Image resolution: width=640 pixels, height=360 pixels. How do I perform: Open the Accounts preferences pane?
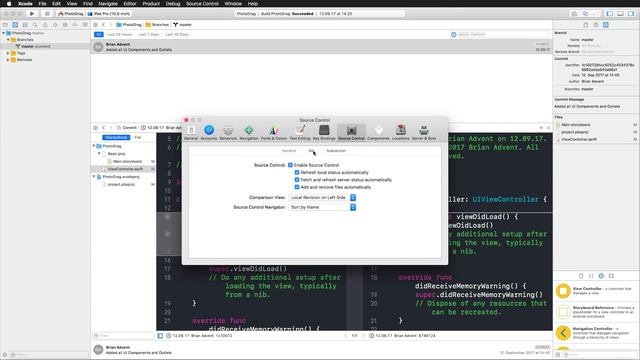209,133
